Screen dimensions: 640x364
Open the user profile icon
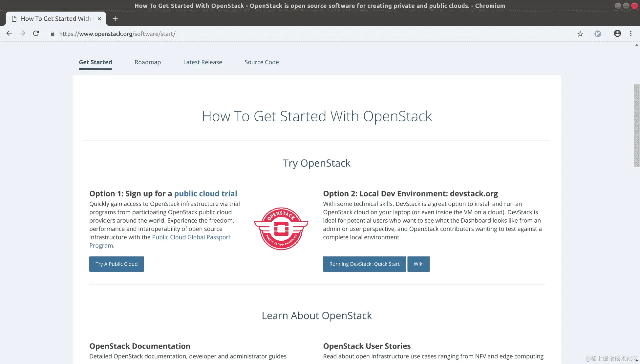pos(617,33)
